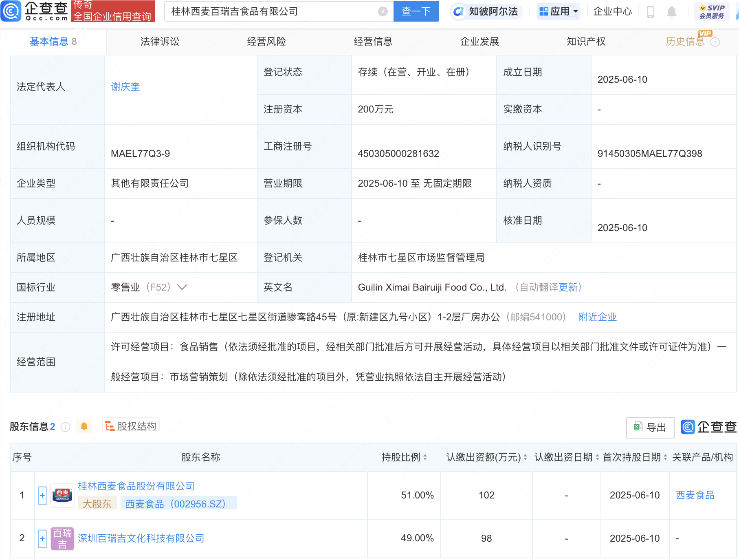Sort by 首次持股日期 column
Image resolution: width=739 pixels, height=560 pixels.
point(665,457)
